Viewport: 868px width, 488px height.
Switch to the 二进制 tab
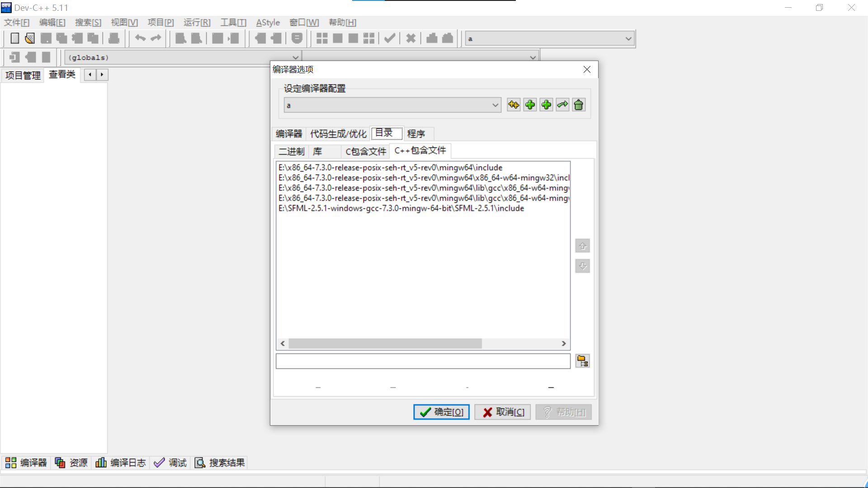tap(291, 151)
